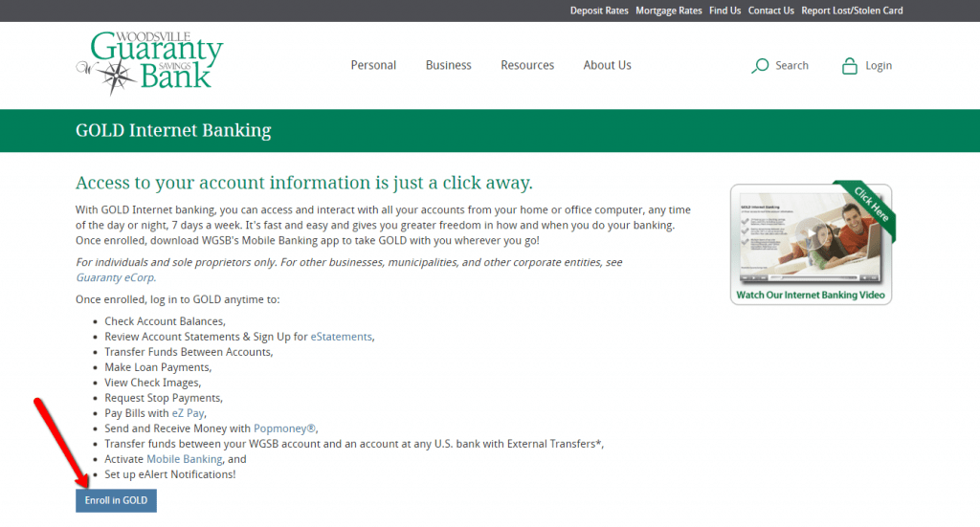Click 'View Check Images,' list item

coord(152,383)
